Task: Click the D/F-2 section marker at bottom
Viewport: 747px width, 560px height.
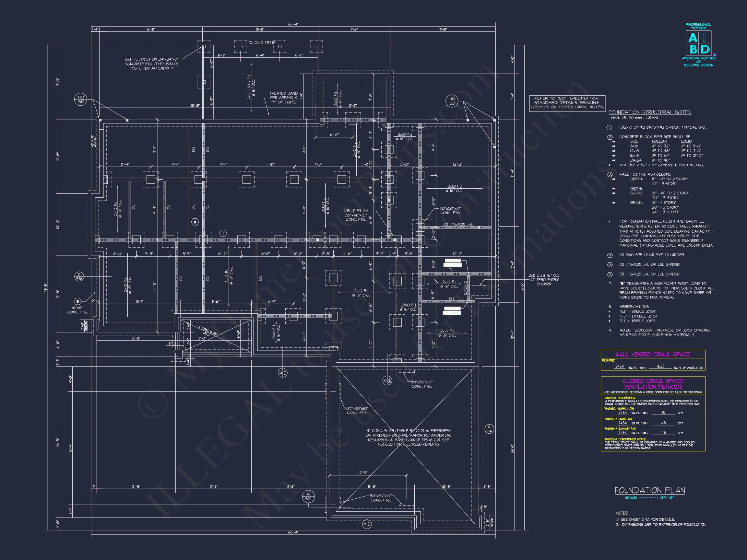Action: pyautogui.click(x=367, y=524)
